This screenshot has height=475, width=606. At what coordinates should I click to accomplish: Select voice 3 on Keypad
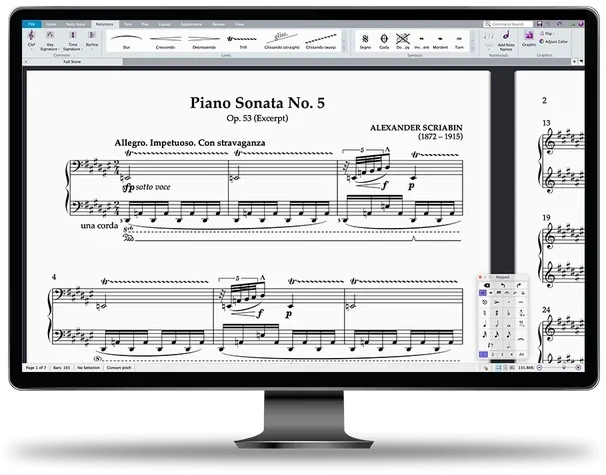pyautogui.click(x=502, y=354)
